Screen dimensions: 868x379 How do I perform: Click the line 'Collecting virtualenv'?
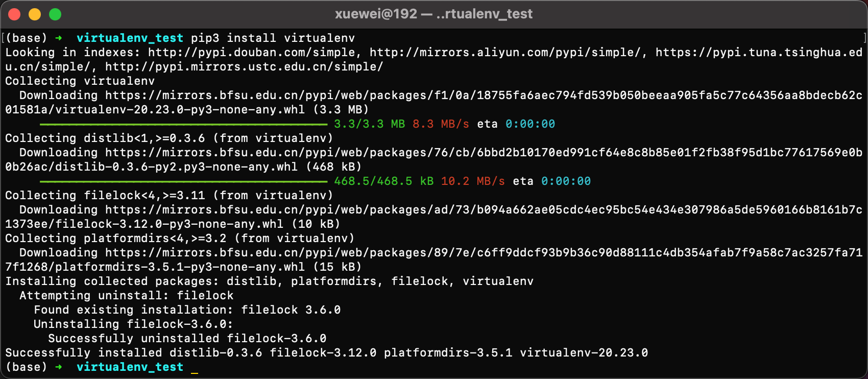[80, 81]
